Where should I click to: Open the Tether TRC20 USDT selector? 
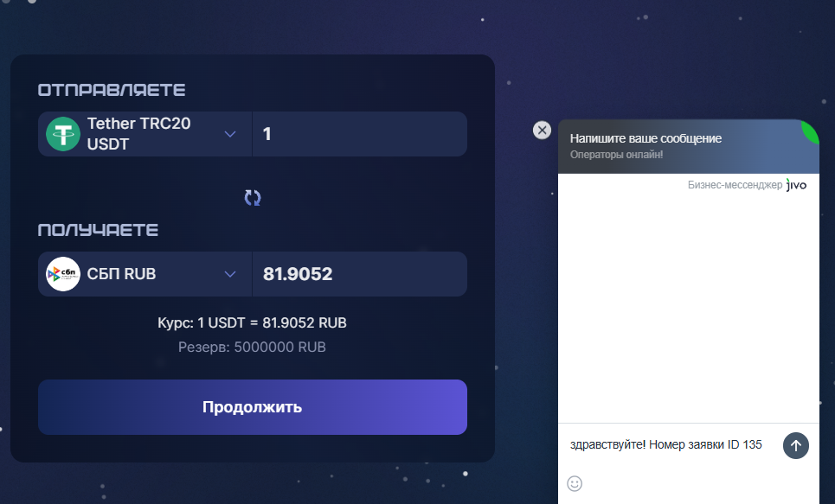pyautogui.click(x=138, y=134)
